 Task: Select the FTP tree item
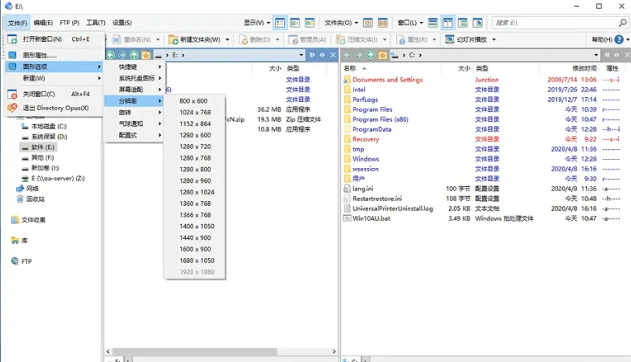click(x=22, y=261)
